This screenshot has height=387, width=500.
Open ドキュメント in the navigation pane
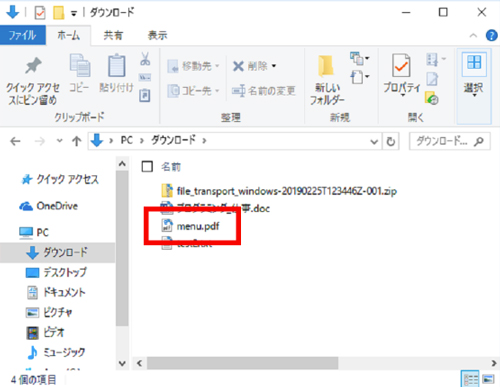click(x=56, y=292)
